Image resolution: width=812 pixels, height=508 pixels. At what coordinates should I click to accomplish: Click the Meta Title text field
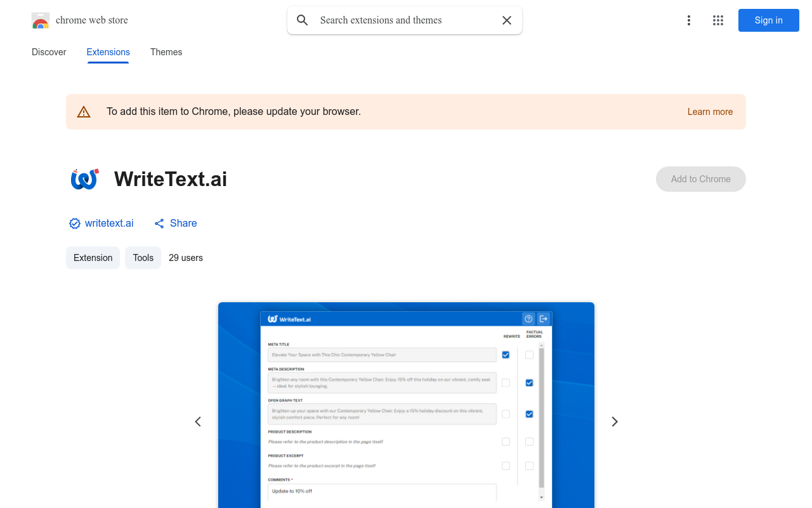382,355
